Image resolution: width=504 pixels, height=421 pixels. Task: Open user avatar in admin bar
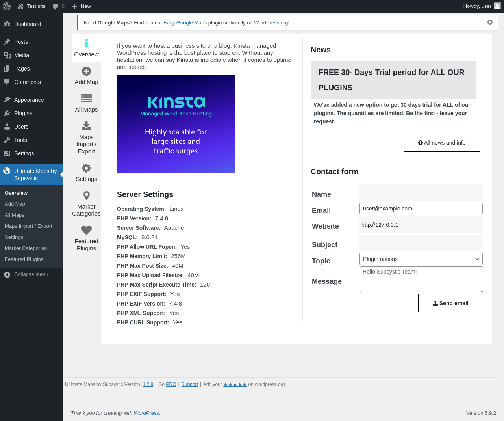(497, 6)
